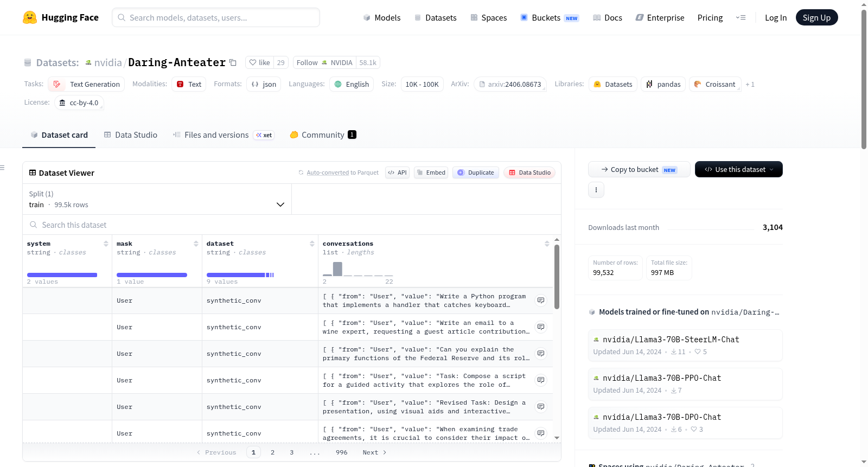The width and height of the screenshot is (868, 467).
Task: Open conversation viewer icon for guided activity row
Action: 541,380
